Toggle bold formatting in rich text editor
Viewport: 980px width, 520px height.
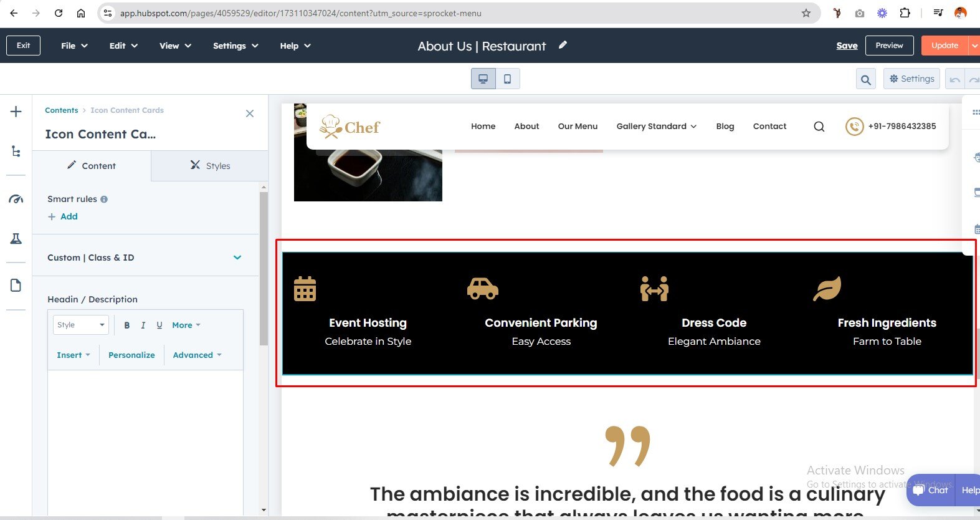click(127, 325)
